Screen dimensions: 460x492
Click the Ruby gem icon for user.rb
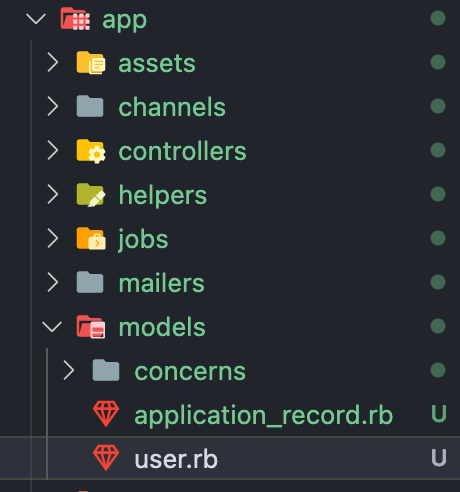click(x=106, y=458)
